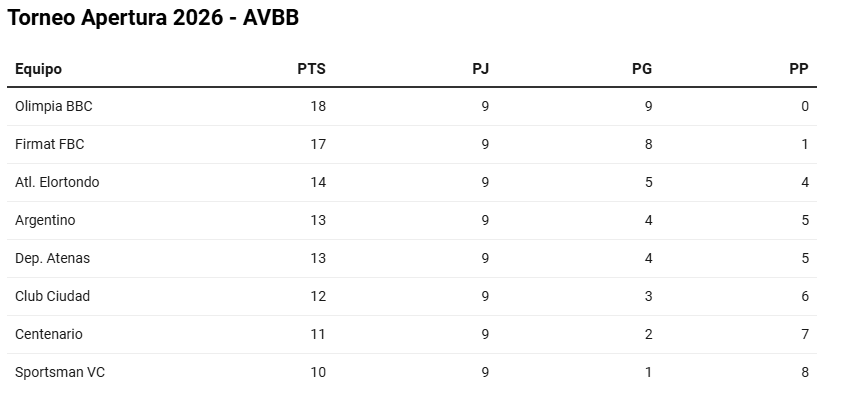Select the Dep. Atenas team row

click(x=52, y=258)
